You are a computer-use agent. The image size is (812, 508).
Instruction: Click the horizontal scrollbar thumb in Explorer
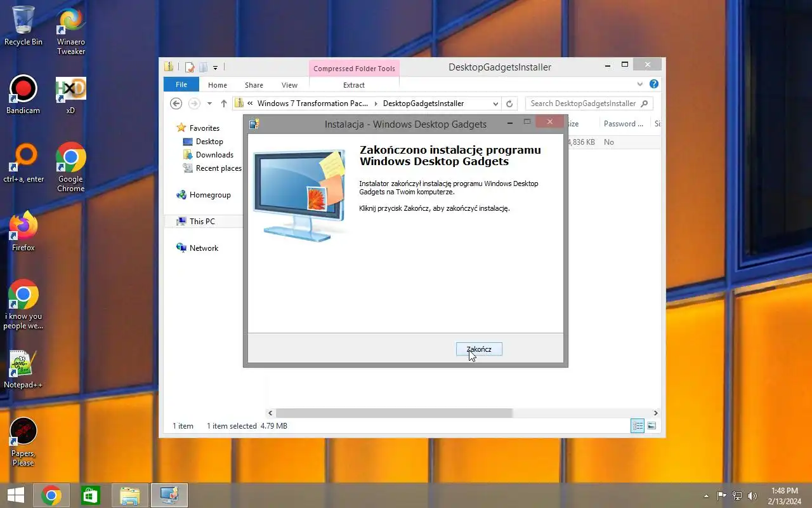point(394,413)
